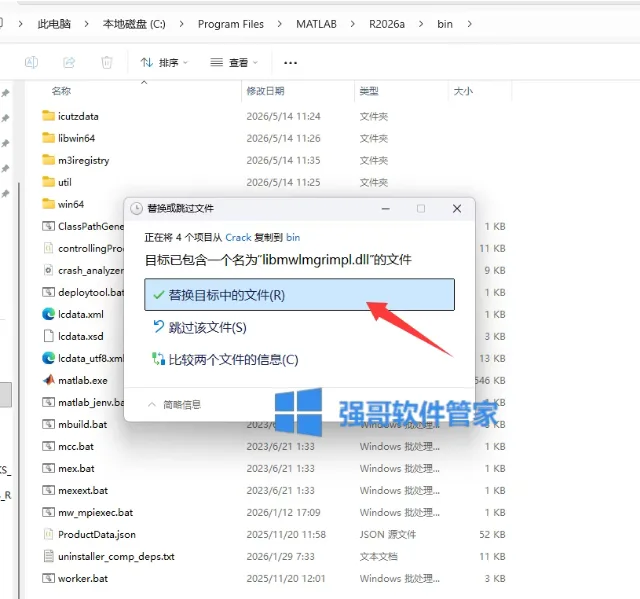This screenshot has width=640, height=599.
Task: Select the libwin64 folder icon
Action: pyautogui.click(x=48, y=138)
